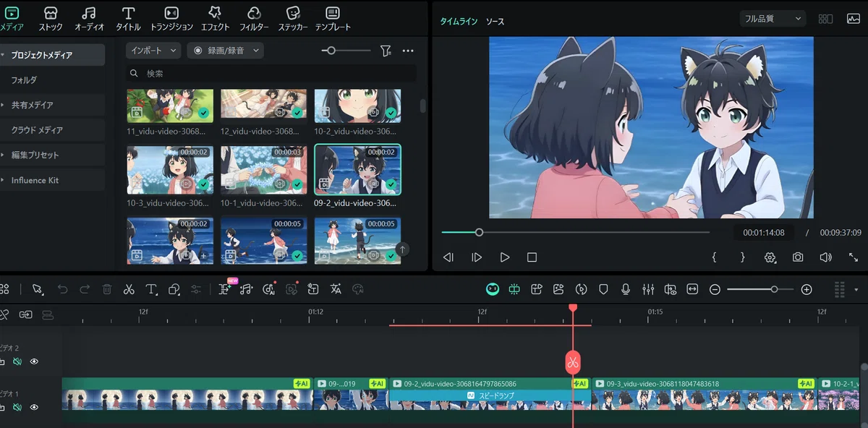Click the mark-out brace button
The image size is (868, 428).
coord(742,257)
